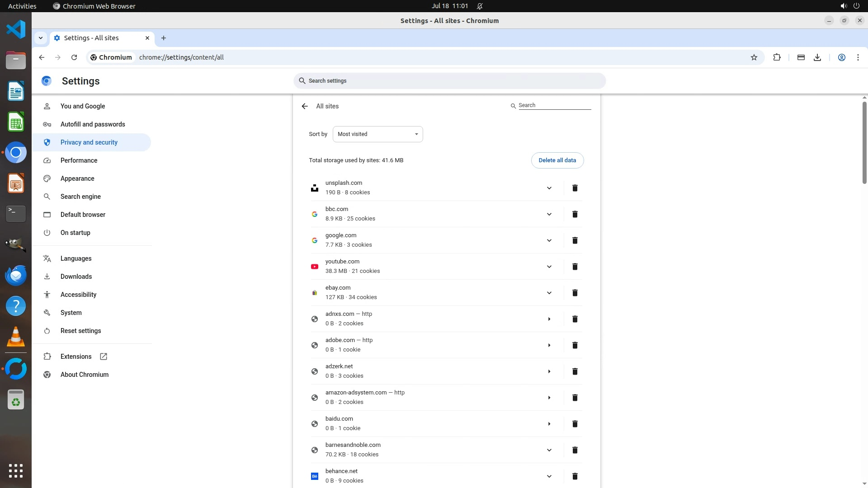Click trash icon next to unsplash.com
The width and height of the screenshot is (868, 488).
[575, 188]
